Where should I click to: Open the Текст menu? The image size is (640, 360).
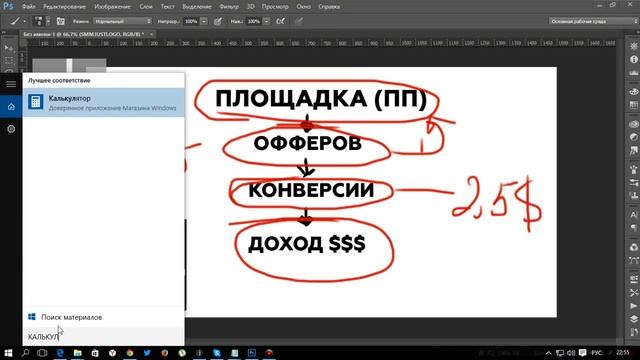[x=167, y=7]
